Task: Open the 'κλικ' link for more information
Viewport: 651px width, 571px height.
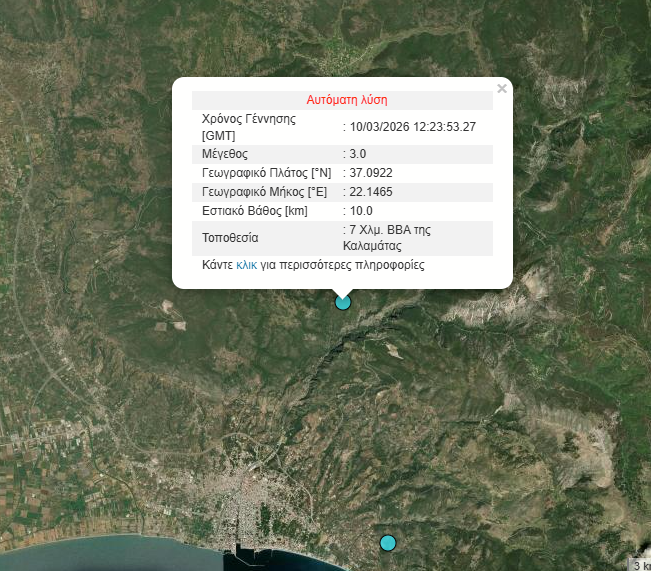Action: [x=246, y=266]
